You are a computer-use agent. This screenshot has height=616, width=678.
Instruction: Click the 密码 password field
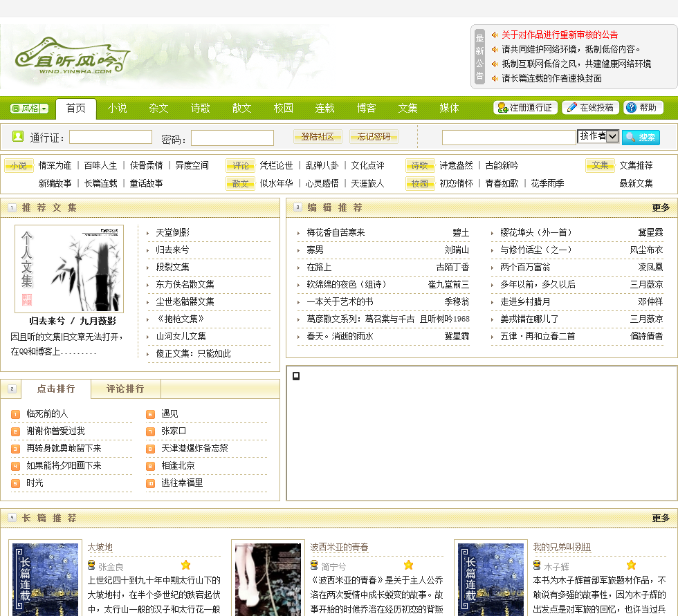point(232,138)
